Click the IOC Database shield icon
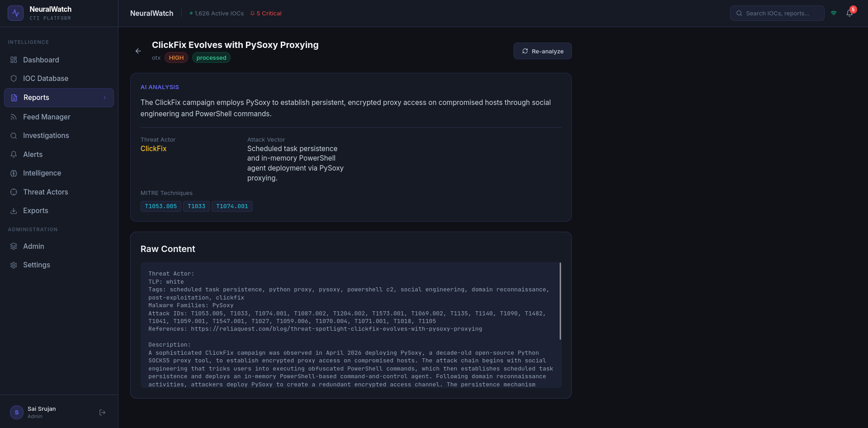 click(14, 78)
